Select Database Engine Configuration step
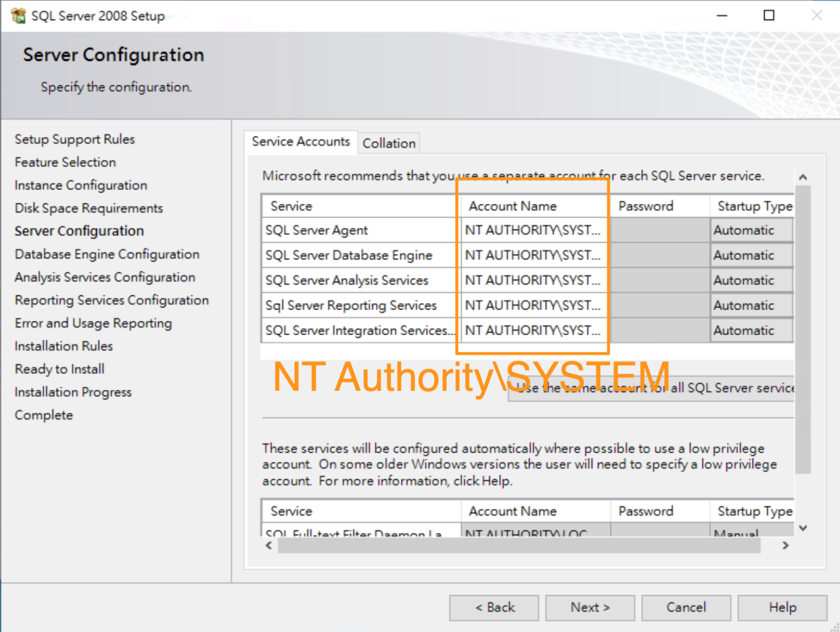The height and width of the screenshot is (632, 840). point(107,254)
